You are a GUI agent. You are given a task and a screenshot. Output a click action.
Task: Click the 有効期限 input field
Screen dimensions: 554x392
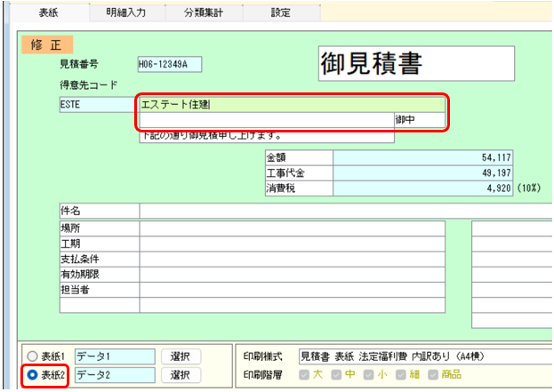click(293, 275)
